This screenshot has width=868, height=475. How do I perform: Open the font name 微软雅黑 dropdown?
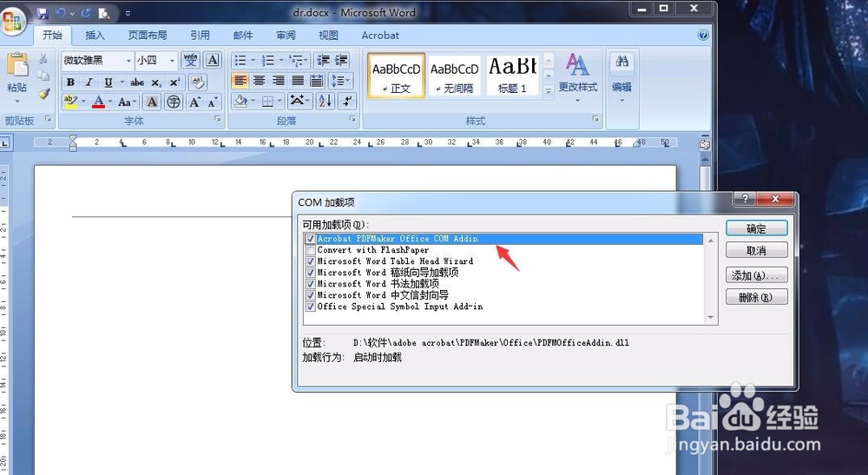point(128,60)
